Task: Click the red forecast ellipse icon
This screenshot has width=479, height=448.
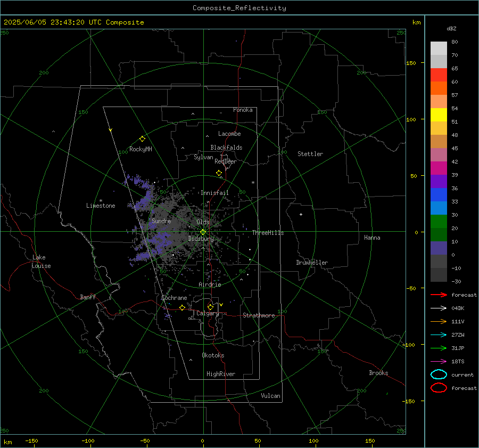Action: [x=439, y=388]
